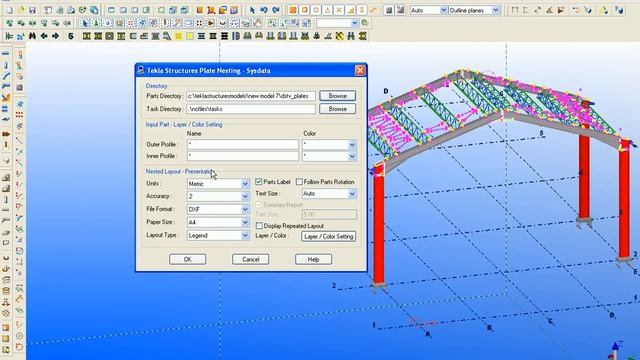The height and width of the screenshot is (360, 640).
Task: Enable Follow Parts Rotation checkbox
Action: tap(299, 182)
